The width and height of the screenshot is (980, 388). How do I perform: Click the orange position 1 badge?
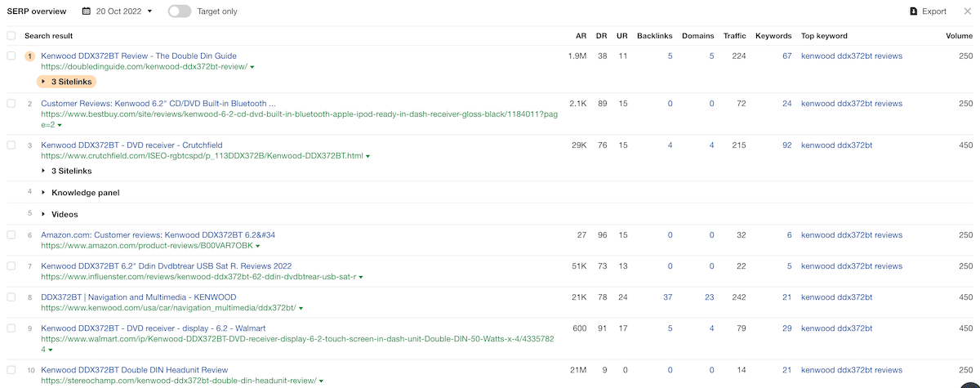30,56
